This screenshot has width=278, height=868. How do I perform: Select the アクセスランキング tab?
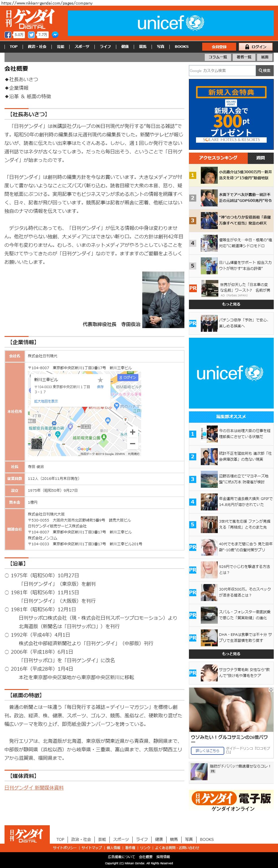click(218, 158)
